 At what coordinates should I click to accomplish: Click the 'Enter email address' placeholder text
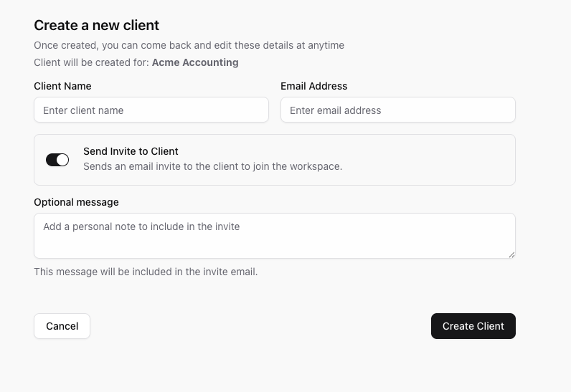(x=336, y=110)
